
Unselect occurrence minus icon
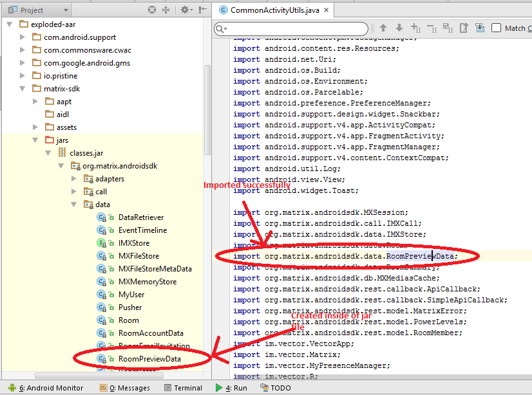(x=432, y=28)
